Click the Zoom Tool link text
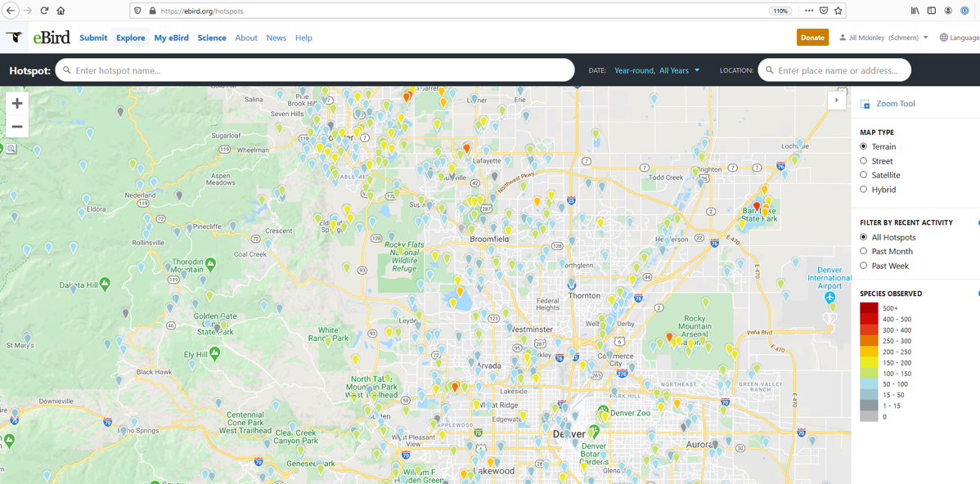The image size is (980, 484). (x=896, y=104)
